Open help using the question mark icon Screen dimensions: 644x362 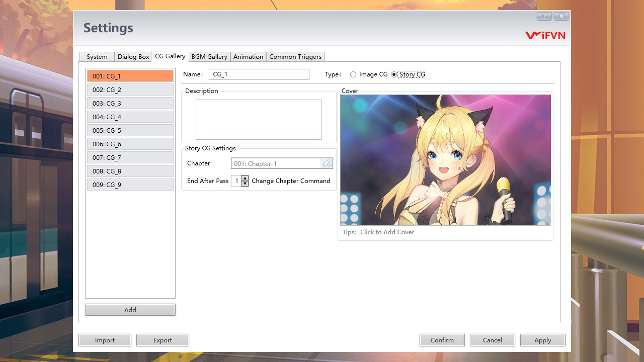coord(543,16)
